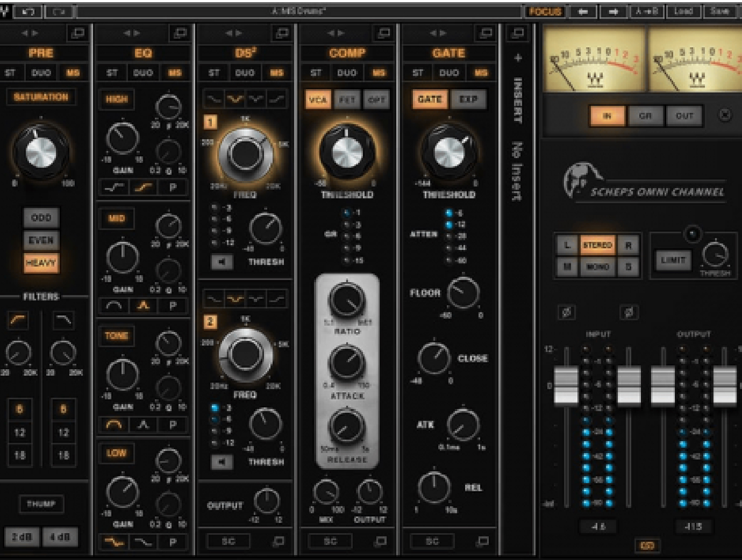This screenshot has width=742, height=560.
Task: Enable the HIGH EQ band
Action: 117,99
